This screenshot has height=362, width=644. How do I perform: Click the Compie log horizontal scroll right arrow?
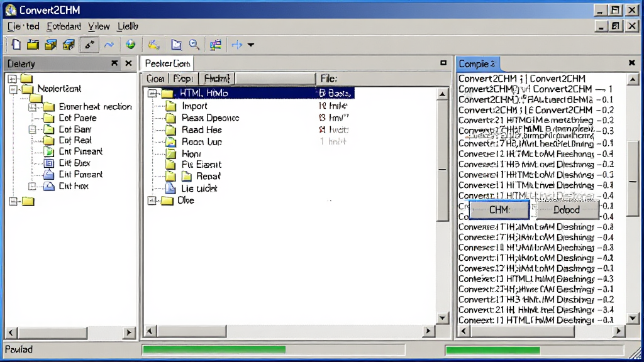pos(619,331)
